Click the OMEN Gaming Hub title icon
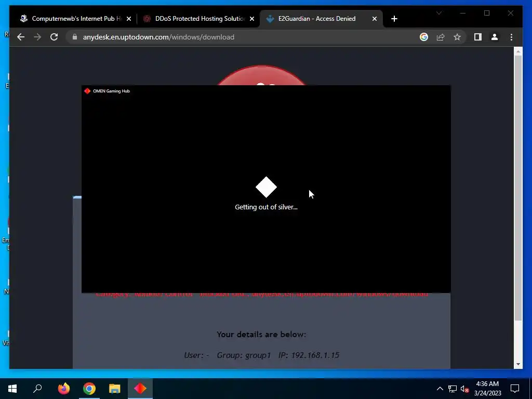 [x=87, y=91]
